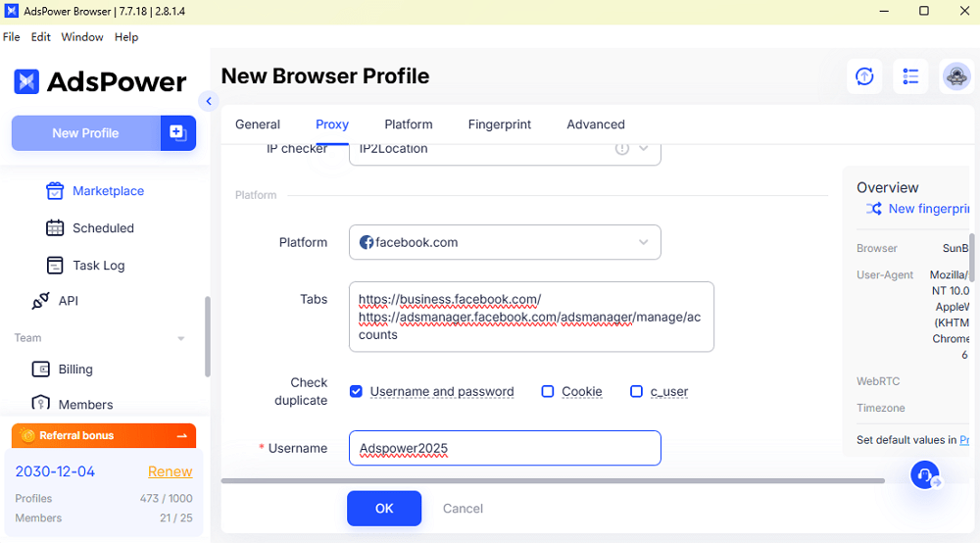Open Task Log in the sidebar
The image size is (980, 543).
tap(99, 266)
